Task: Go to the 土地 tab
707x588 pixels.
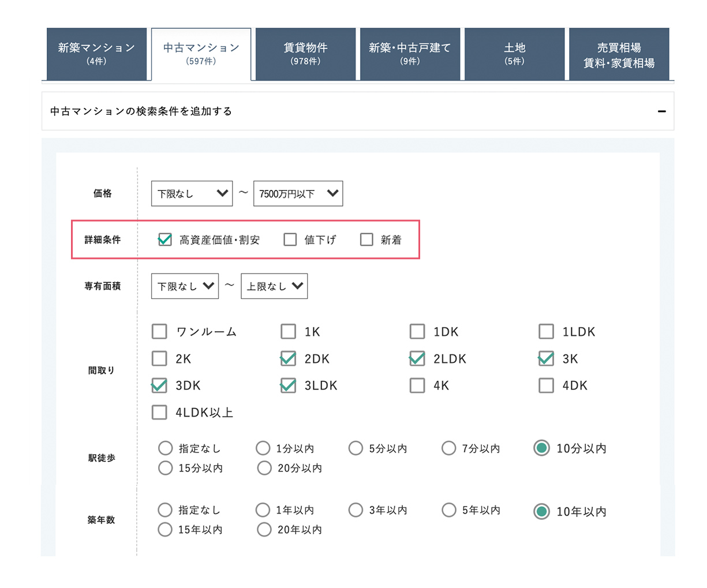Action: (x=514, y=54)
